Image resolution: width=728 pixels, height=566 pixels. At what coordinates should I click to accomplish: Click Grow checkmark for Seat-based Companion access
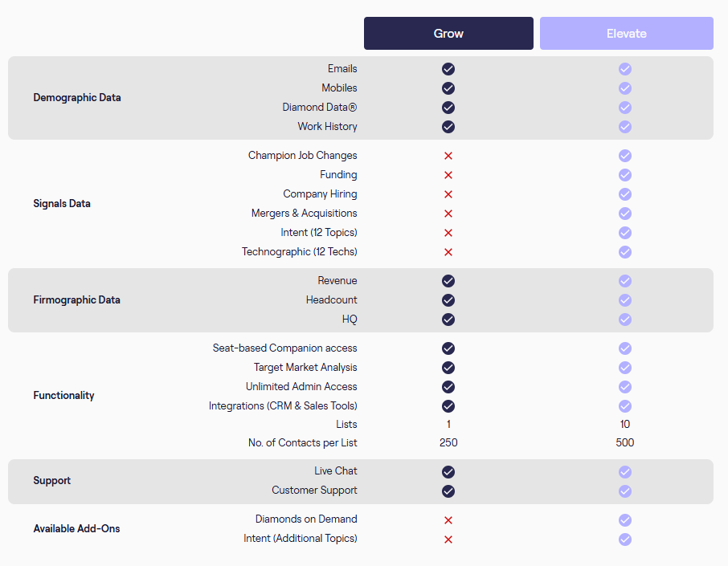pyautogui.click(x=448, y=348)
